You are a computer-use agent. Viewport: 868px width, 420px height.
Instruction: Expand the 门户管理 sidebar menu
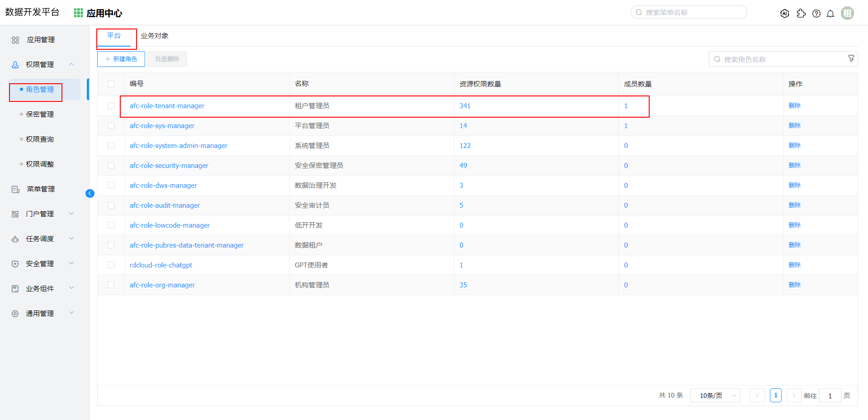coord(41,214)
